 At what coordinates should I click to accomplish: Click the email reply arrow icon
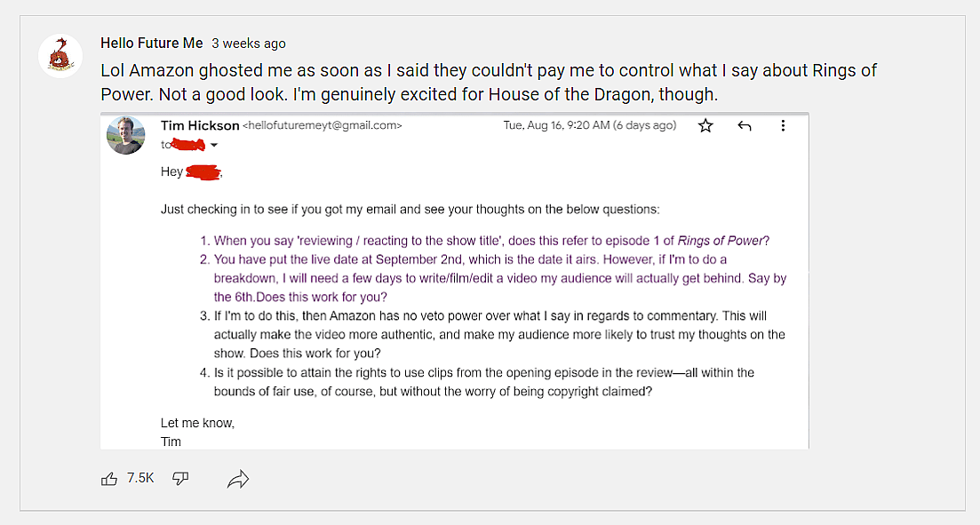(745, 126)
